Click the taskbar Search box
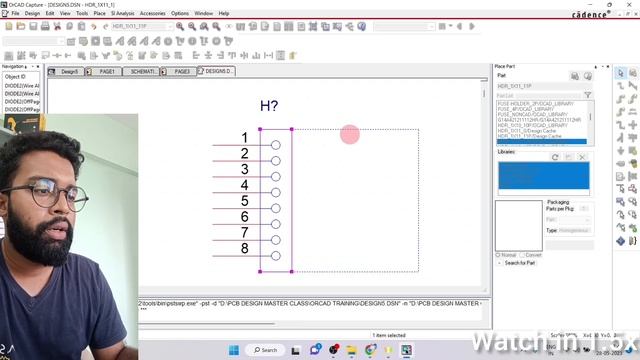Image resolution: width=640 pixels, height=360 pixels. (265, 350)
